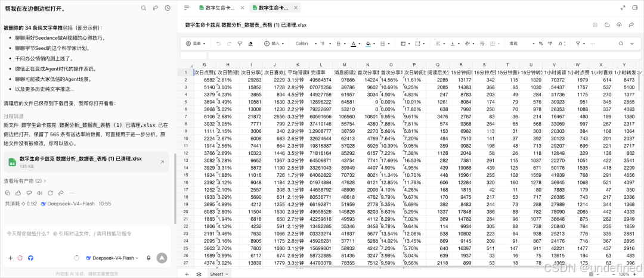Open horizontal alignment options
644x278 pixels.
438,43
